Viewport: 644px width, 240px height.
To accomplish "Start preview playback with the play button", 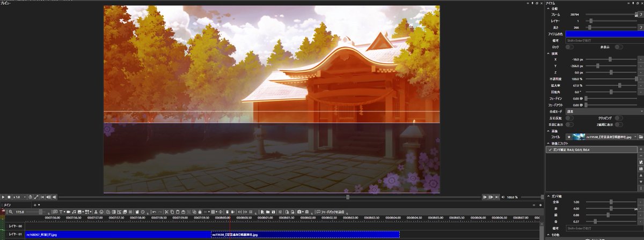I will click(x=3, y=197).
